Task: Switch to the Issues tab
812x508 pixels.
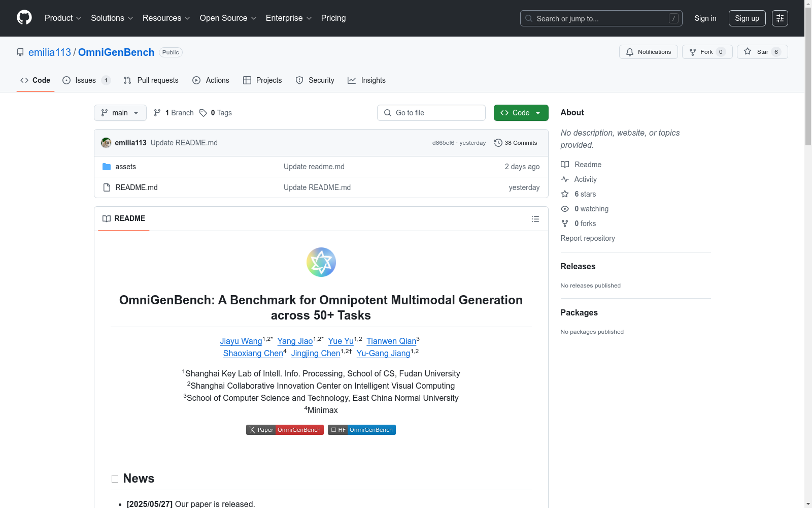Action: [x=86, y=80]
